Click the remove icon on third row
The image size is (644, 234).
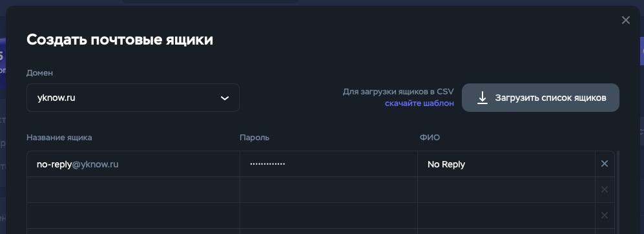(x=605, y=215)
